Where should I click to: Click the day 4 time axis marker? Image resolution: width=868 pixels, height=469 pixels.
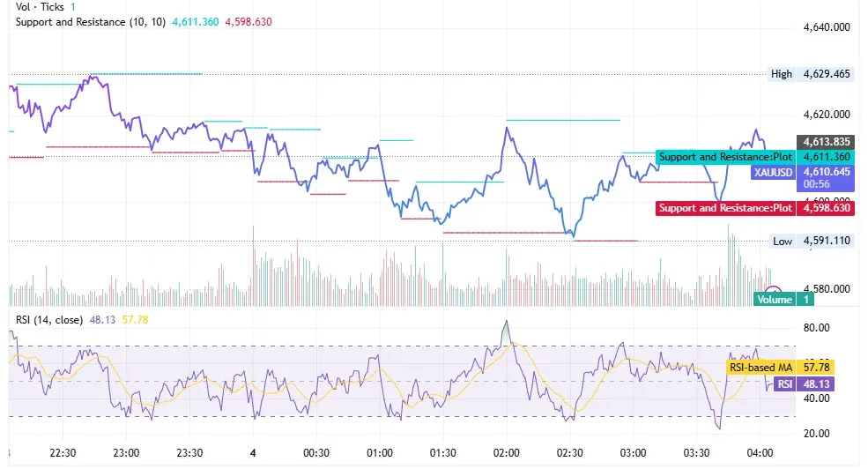[x=253, y=453]
